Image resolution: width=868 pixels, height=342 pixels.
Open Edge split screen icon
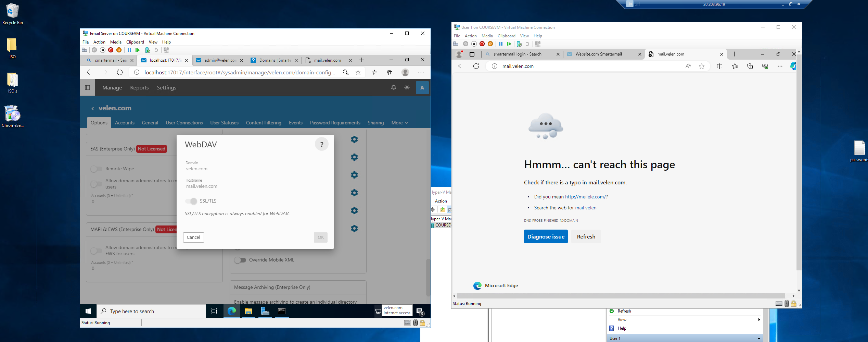coord(719,66)
